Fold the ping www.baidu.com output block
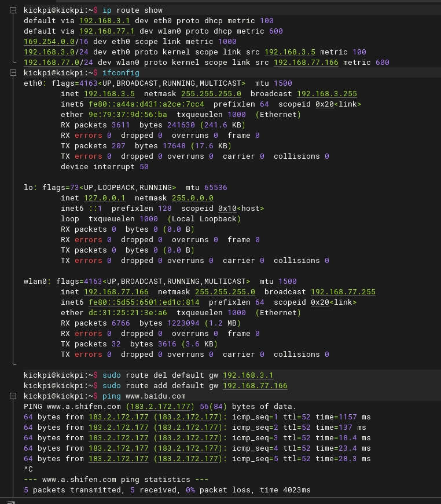This screenshot has height=504, width=441. click(13, 396)
